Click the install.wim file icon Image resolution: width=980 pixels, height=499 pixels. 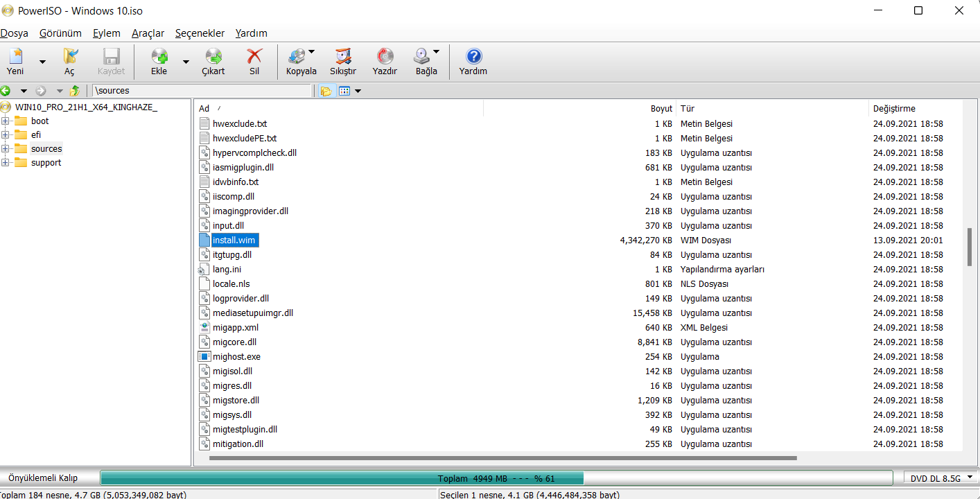pyautogui.click(x=204, y=240)
